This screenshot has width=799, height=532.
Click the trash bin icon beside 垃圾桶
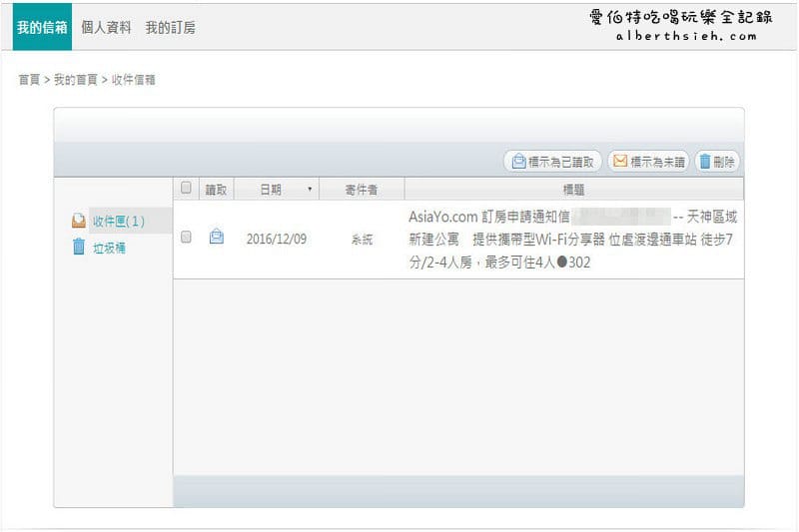[x=79, y=247]
